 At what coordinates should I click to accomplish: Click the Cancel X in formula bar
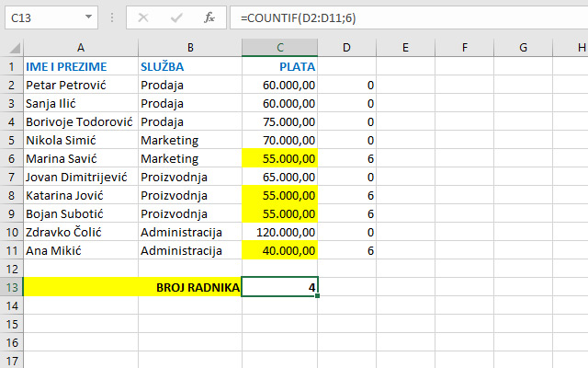tap(144, 17)
